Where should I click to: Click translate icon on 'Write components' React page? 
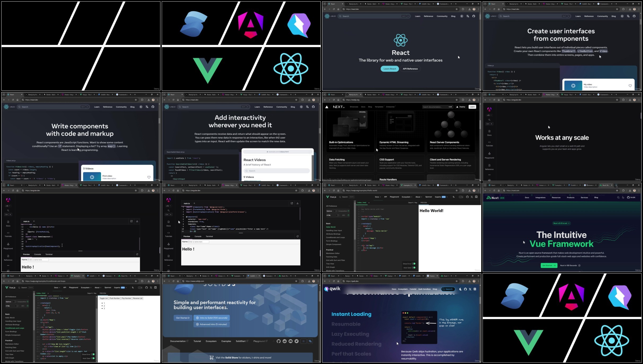[x=147, y=107]
